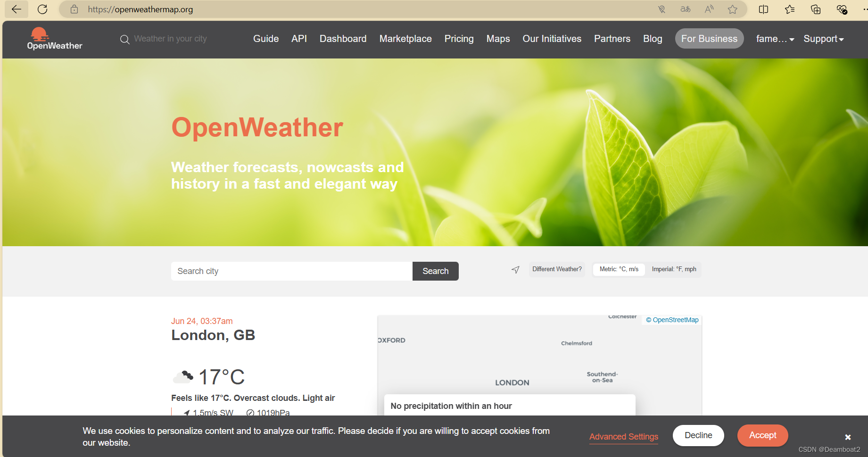Click the No precipitation within an hour text

[451, 406]
